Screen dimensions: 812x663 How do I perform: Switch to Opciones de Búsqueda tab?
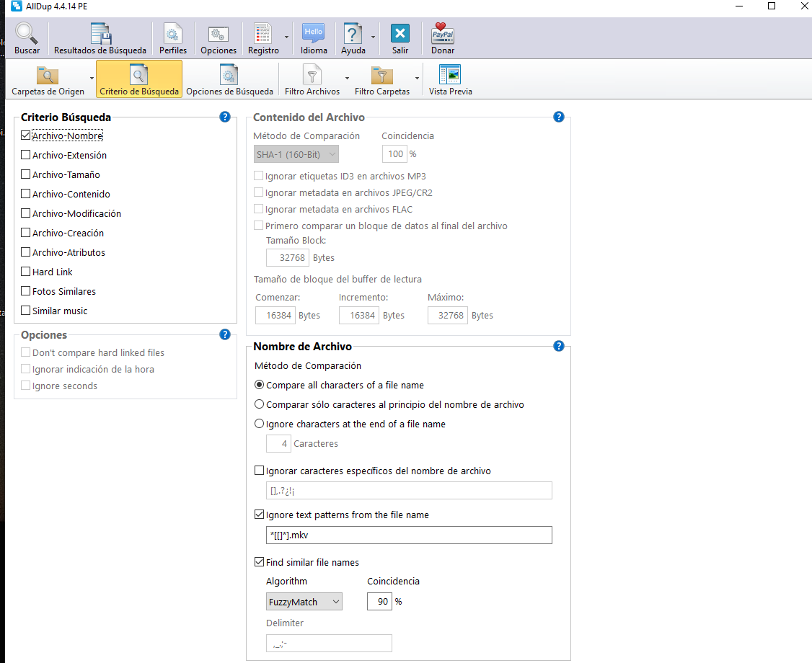(229, 79)
